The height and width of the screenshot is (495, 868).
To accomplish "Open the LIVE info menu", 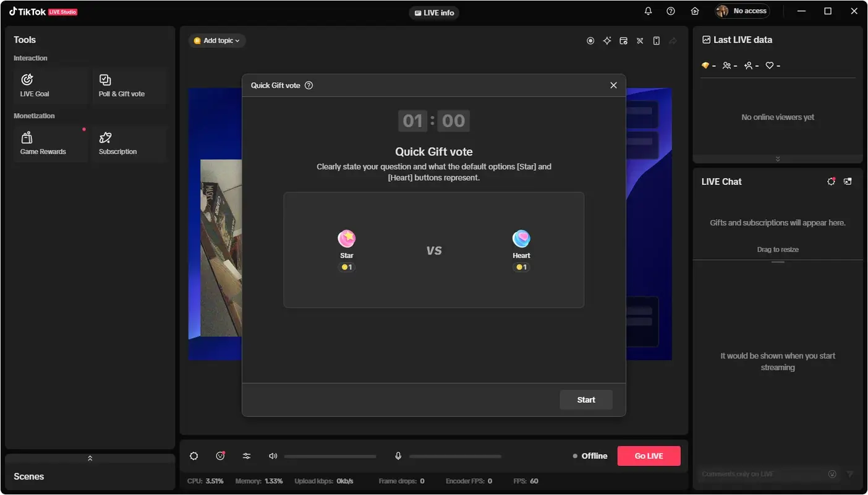I will click(x=434, y=12).
